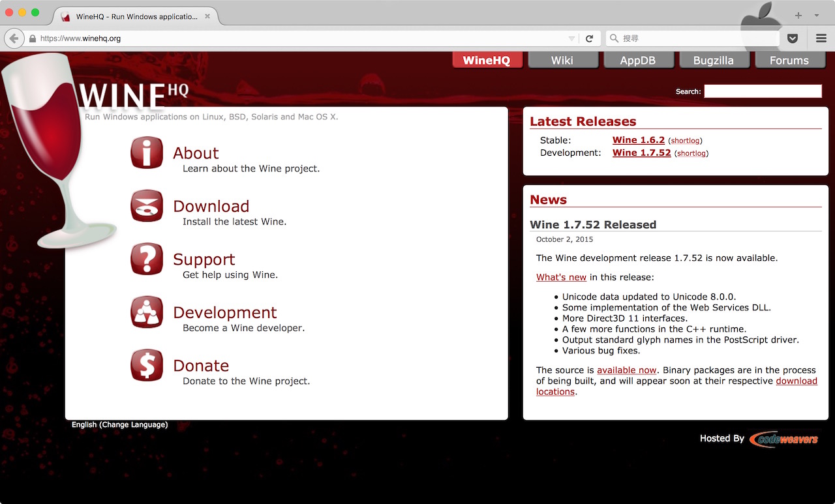Click 'Unicode data updated to Unicode 8.0.0.'

[x=649, y=297]
